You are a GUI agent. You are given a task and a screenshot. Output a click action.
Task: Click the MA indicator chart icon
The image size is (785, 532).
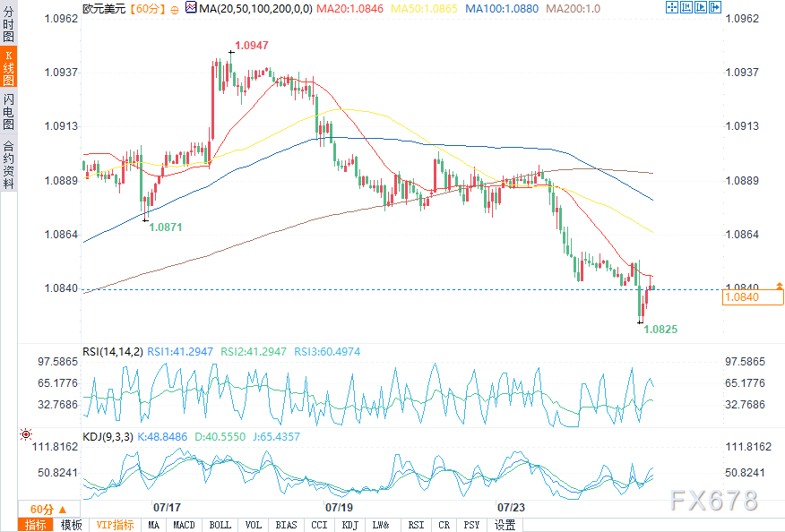[191, 7]
